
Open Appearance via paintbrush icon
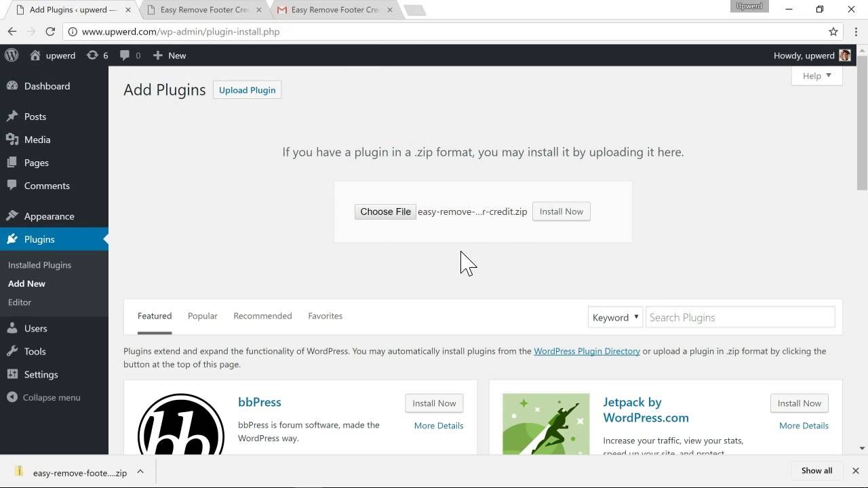click(x=12, y=216)
